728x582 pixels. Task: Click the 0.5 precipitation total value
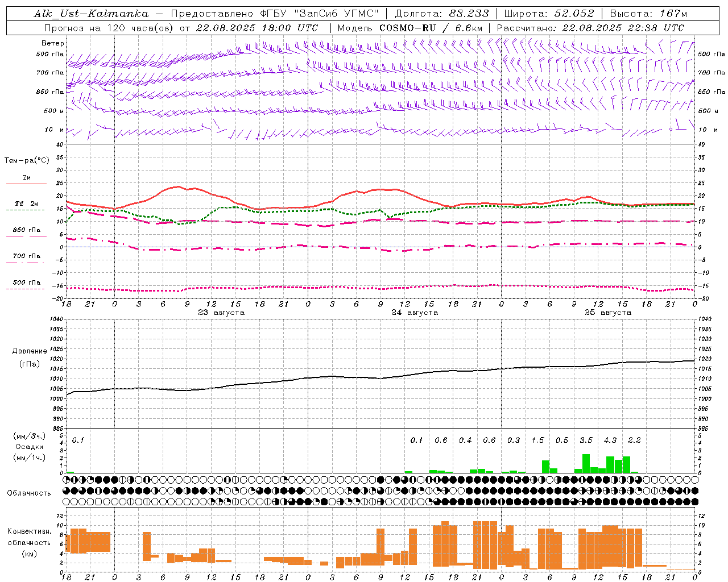point(562,440)
